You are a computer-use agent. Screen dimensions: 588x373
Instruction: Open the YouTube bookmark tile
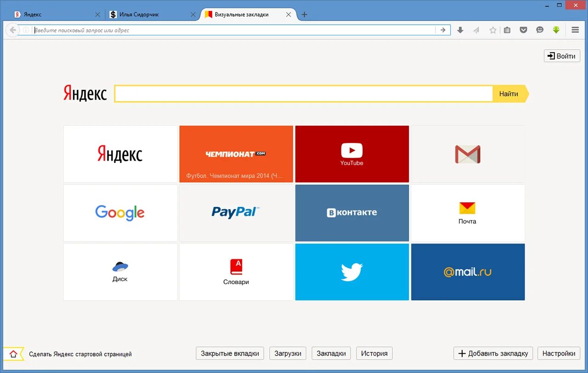(x=352, y=154)
